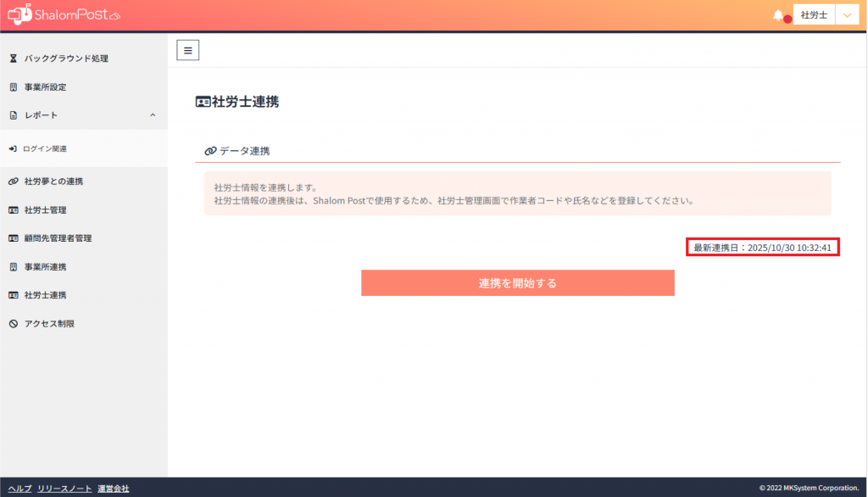Select 社労士連携 in the sidebar menu
The image size is (868, 497).
[45, 295]
